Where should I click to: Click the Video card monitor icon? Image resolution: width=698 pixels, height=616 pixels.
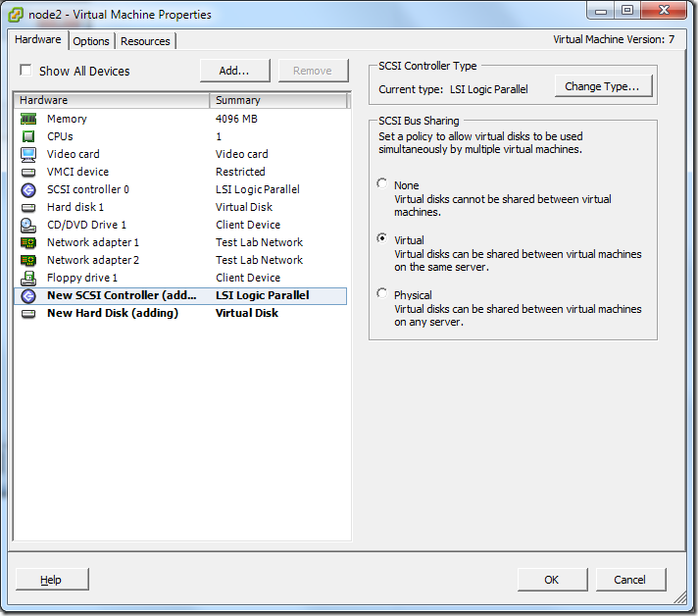[28, 154]
